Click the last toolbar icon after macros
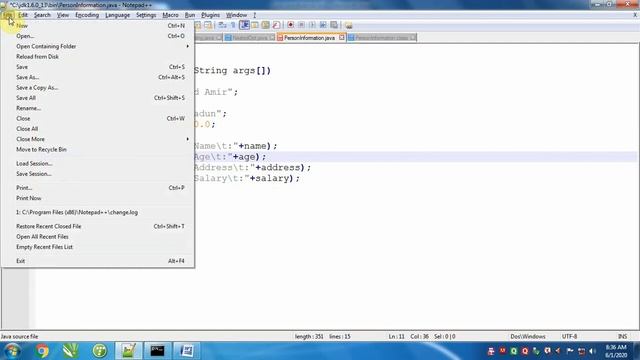 coord(349,25)
